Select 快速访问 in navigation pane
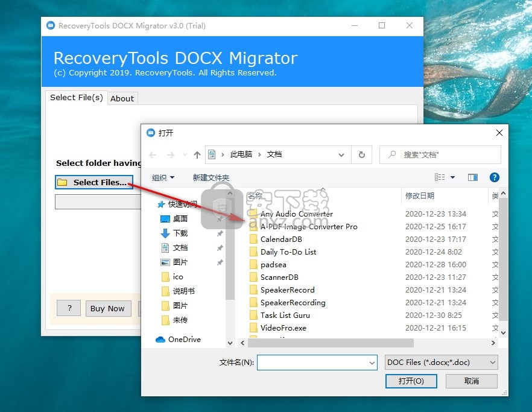This screenshot has width=532, height=412. click(x=183, y=204)
